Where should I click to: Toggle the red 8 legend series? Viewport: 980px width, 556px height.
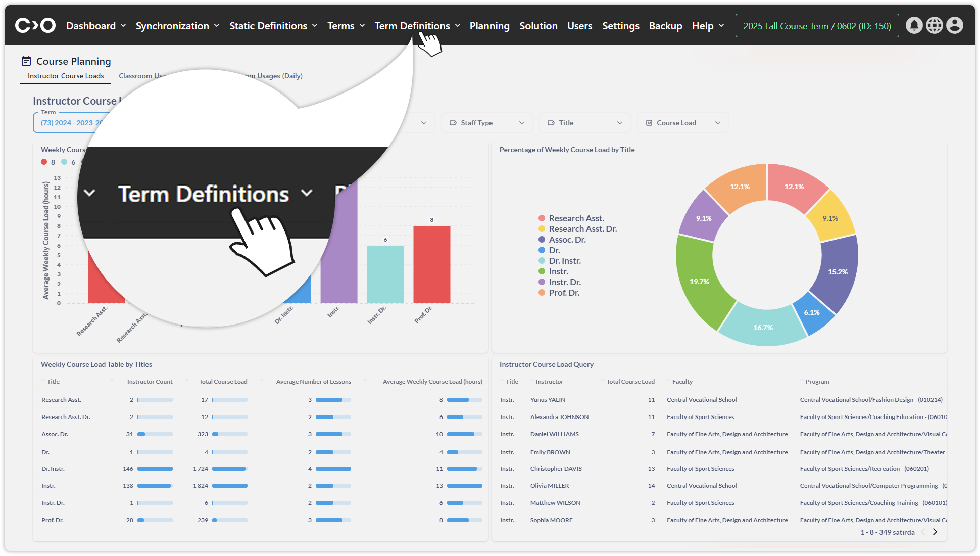click(44, 162)
